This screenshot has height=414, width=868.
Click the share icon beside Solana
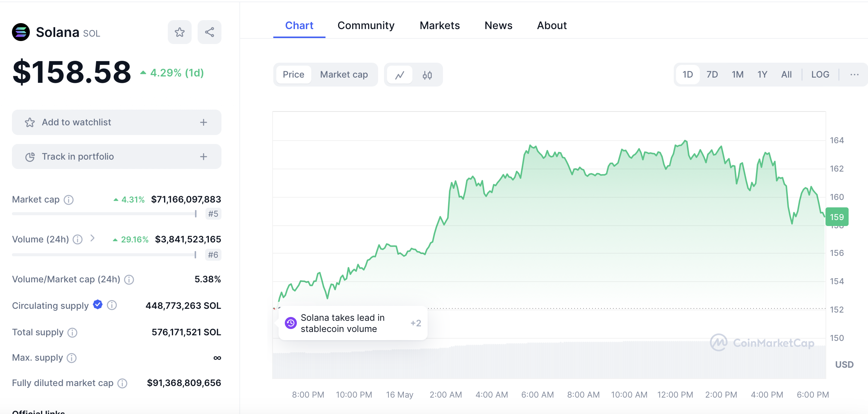tap(209, 32)
